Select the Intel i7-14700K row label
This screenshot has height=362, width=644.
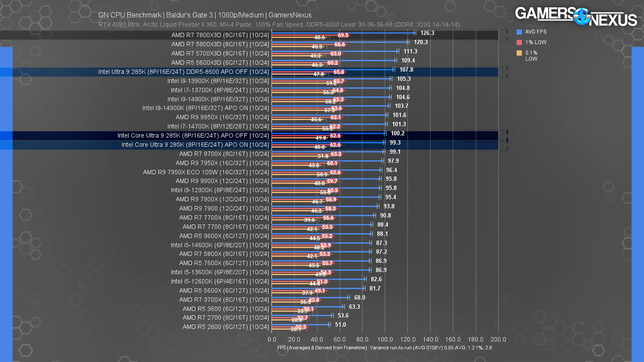click(x=218, y=126)
